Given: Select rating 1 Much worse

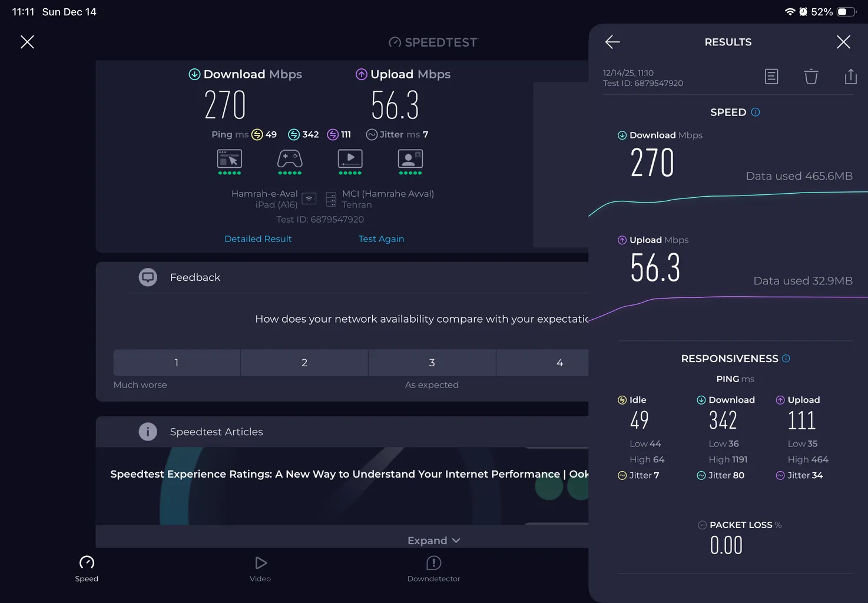Looking at the screenshot, I should [x=177, y=363].
